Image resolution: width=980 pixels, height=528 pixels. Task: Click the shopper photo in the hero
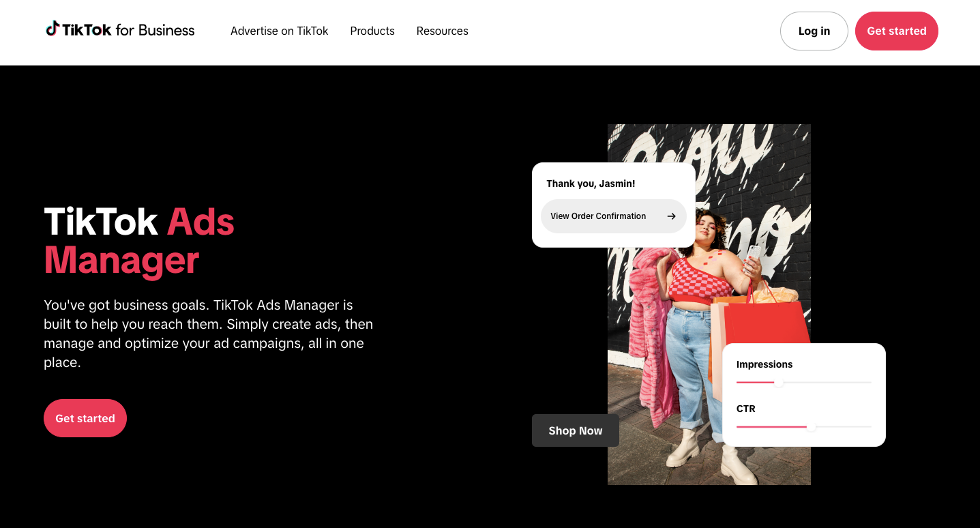click(709, 304)
